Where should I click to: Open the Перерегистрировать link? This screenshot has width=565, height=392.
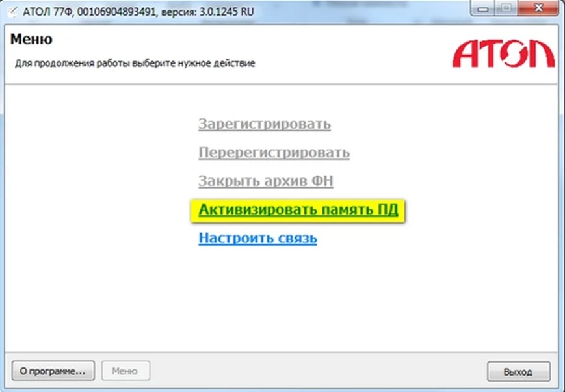(x=274, y=152)
